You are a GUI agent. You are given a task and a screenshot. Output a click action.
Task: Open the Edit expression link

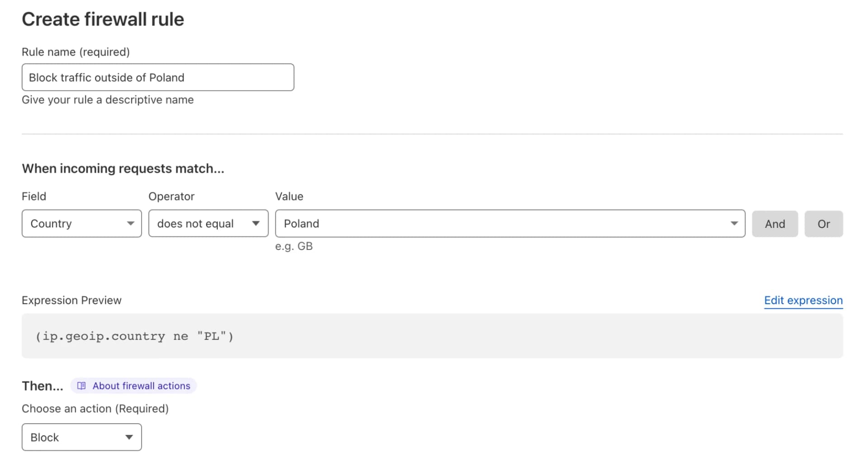(803, 300)
